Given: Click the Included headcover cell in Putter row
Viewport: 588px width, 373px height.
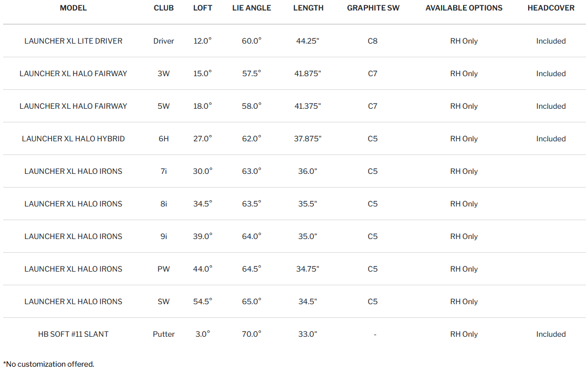Looking at the screenshot, I should pos(551,334).
